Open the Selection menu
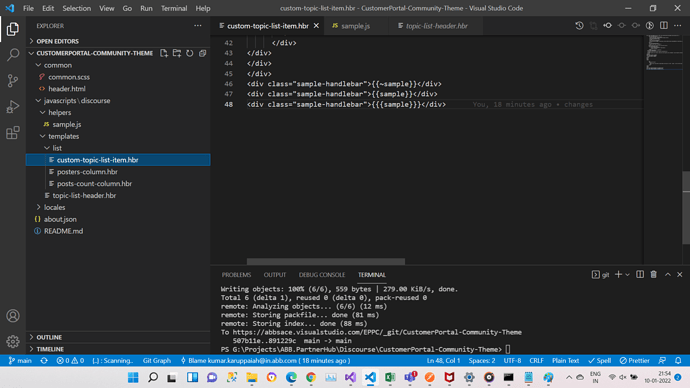Screen dimensions: 690x388 [x=77, y=8]
